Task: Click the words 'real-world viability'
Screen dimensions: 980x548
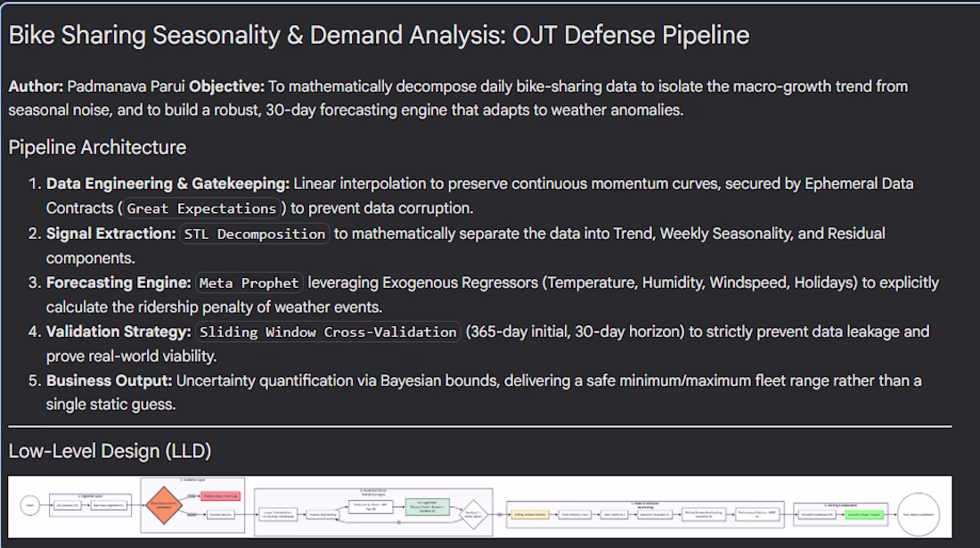Action: pyautogui.click(x=148, y=356)
